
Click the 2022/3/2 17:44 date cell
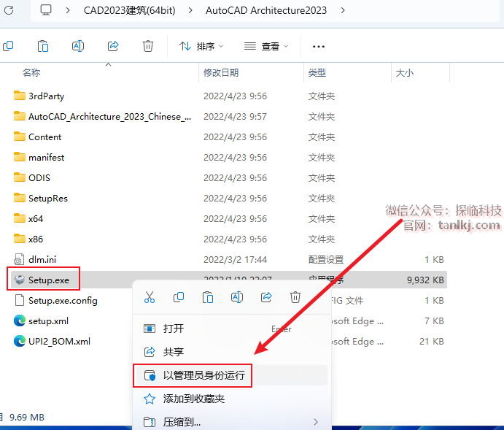coord(236,260)
